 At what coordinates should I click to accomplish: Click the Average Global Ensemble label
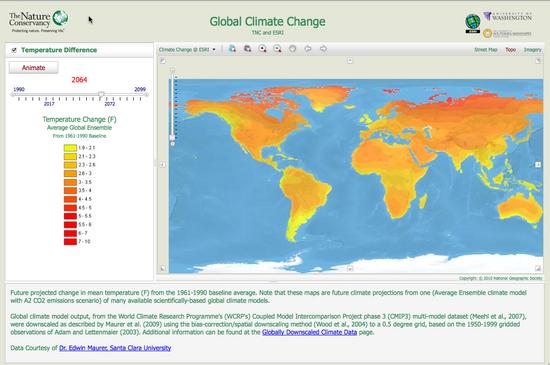79,128
